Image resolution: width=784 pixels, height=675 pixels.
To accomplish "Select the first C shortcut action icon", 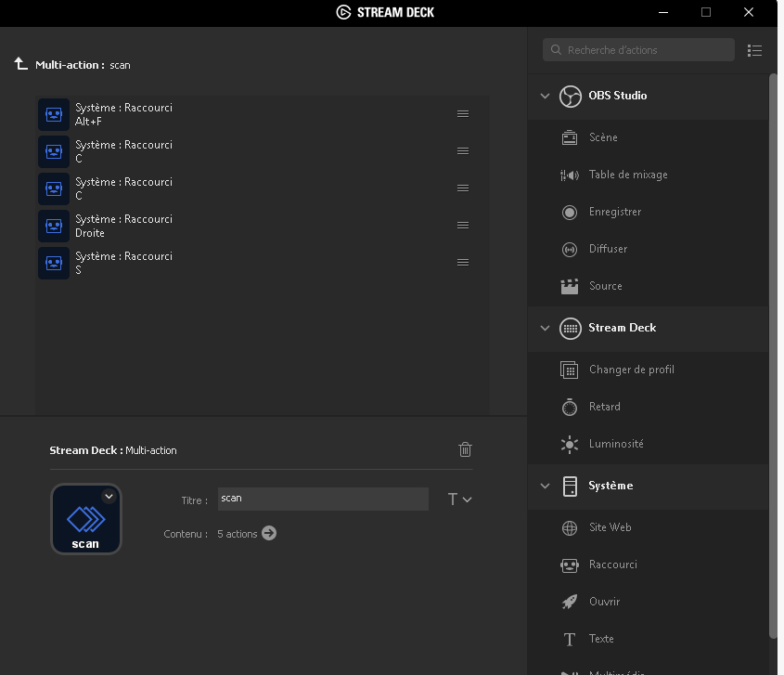I will [54, 151].
